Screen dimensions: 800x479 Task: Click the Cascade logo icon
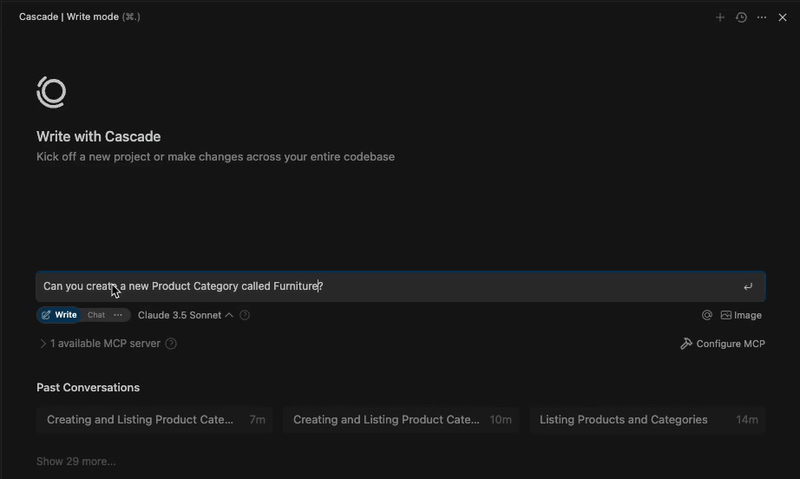[51, 92]
